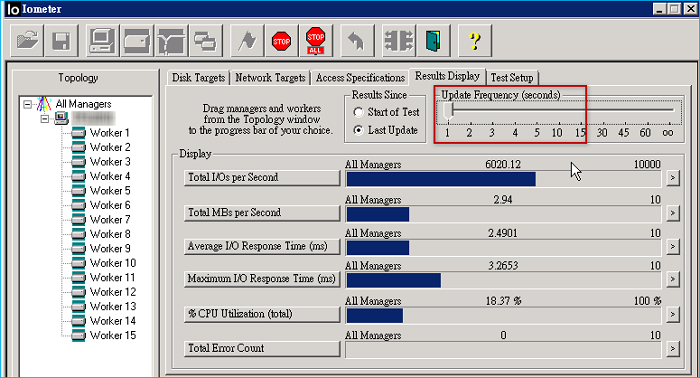Viewport: 700px width, 378px height.
Task: Select Worker 15 in the topology
Action: [x=112, y=335]
